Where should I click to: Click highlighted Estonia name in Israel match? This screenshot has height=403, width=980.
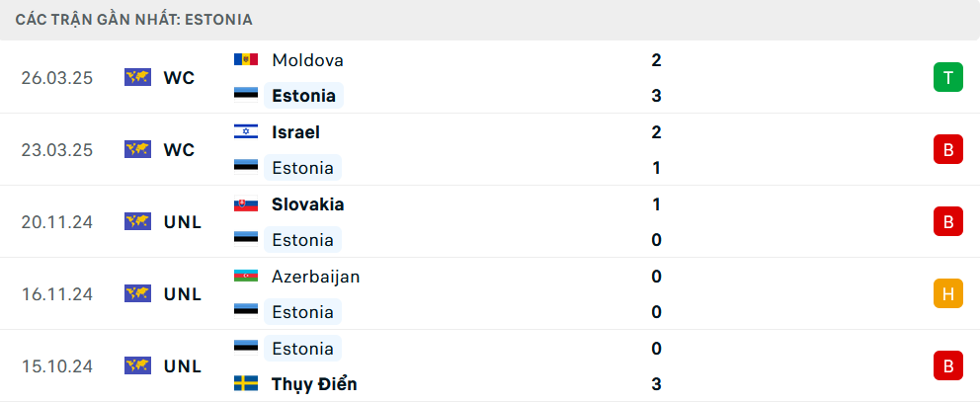tap(302, 168)
